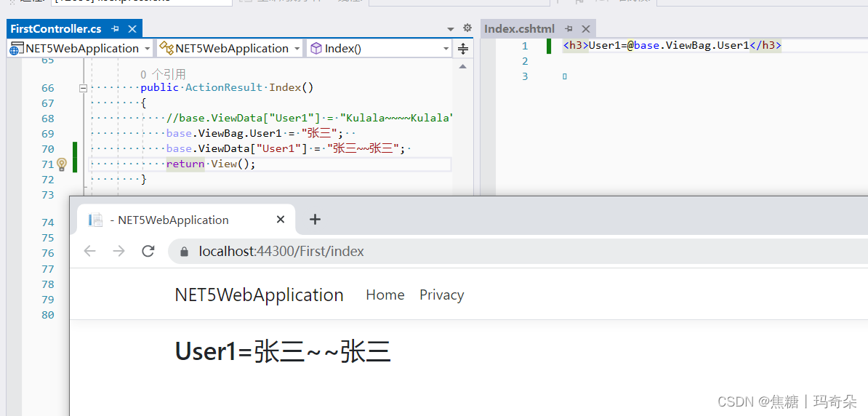Click the page favicon in browser tab
This screenshot has width=868, height=416.
coord(96,220)
